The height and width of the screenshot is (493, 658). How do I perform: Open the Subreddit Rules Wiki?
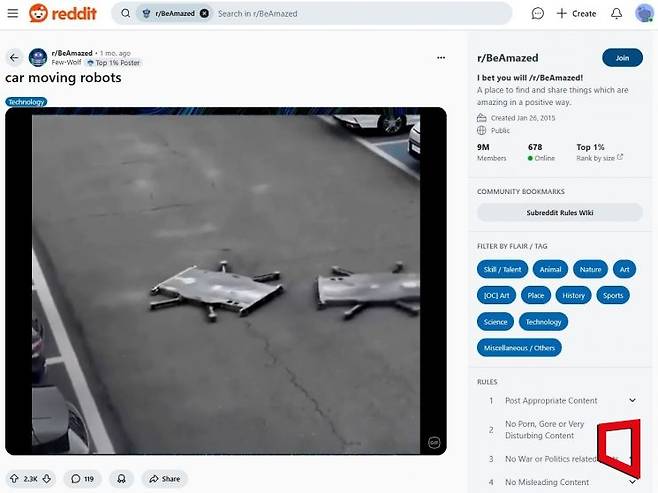[x=559, y=212]
